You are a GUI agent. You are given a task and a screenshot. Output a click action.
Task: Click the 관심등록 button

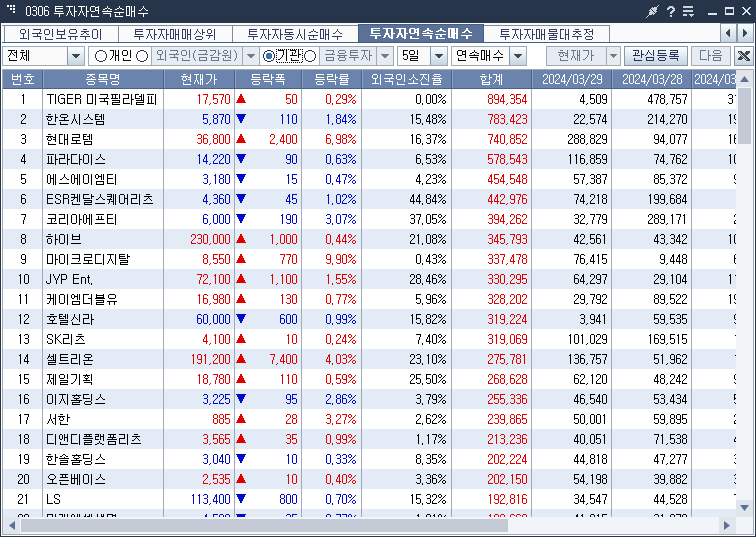[656, 56]
